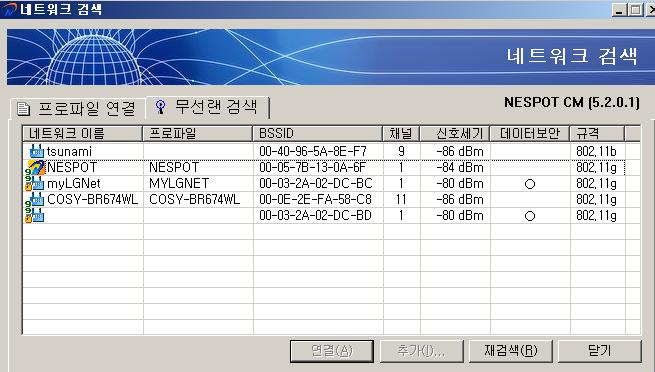The width and height of the screenshot is (655, 372).
Task: Click the document icon on 프로파일 연결 tab
Action: [24, 109]
